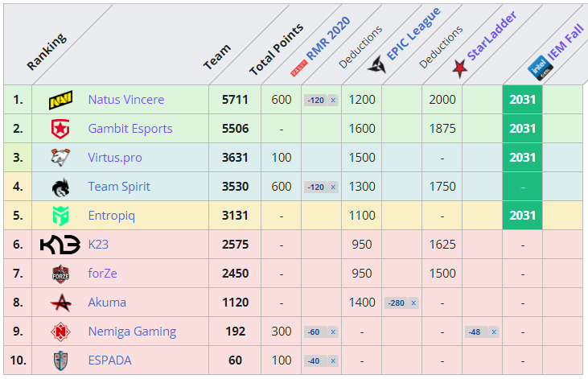Click the Team Spirit dragon logo
Screen dimensions: 588x379
click(x=61, y=187)
